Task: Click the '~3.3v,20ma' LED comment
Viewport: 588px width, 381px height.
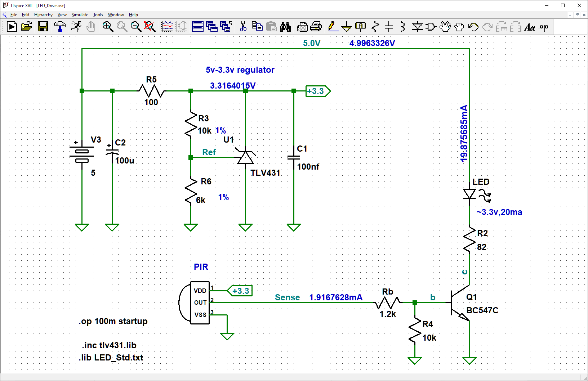Action: [x=499, y=212]
